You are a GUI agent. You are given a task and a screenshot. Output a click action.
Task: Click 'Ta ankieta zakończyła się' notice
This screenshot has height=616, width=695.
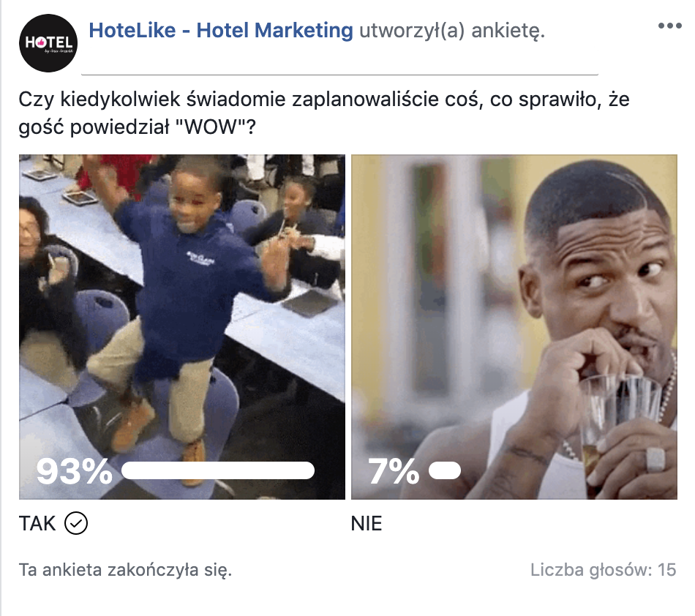pos(125,570)
